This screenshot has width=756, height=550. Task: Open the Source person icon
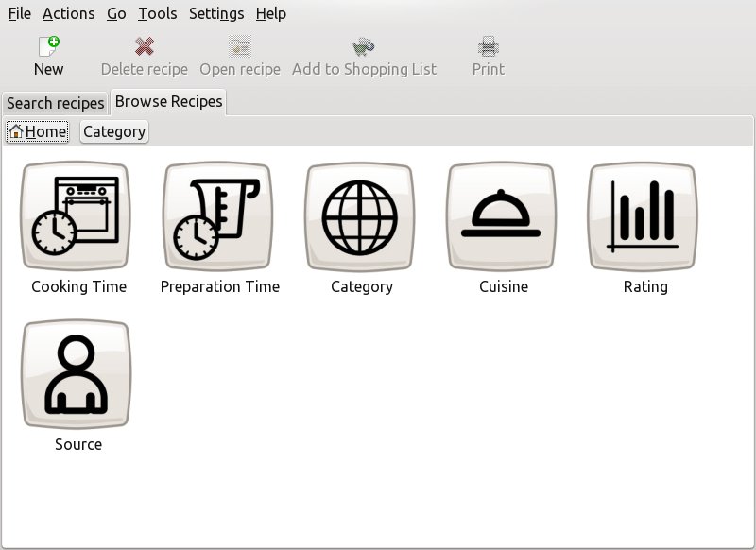[77, 374]
